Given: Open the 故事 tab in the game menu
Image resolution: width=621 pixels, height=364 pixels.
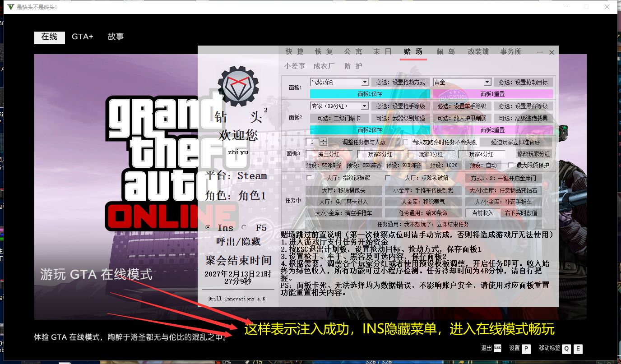Looking at the screenshot, I should 116,37.
